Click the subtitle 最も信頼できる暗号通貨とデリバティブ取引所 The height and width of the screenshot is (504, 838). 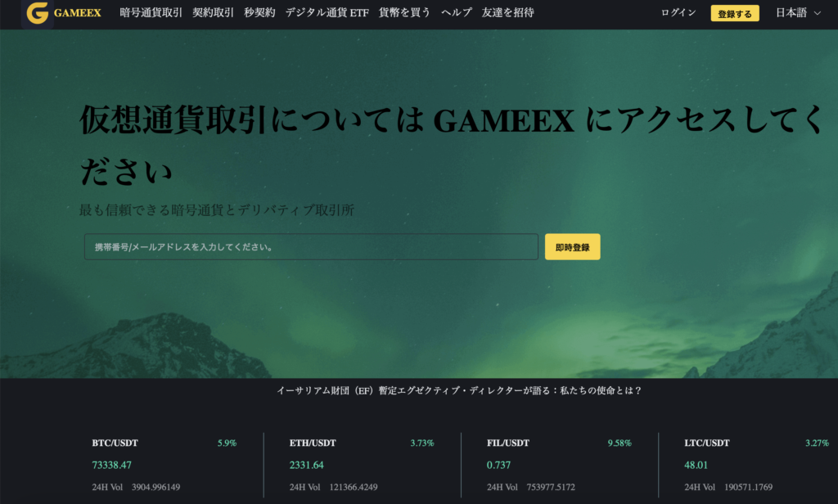coord(217,210)
